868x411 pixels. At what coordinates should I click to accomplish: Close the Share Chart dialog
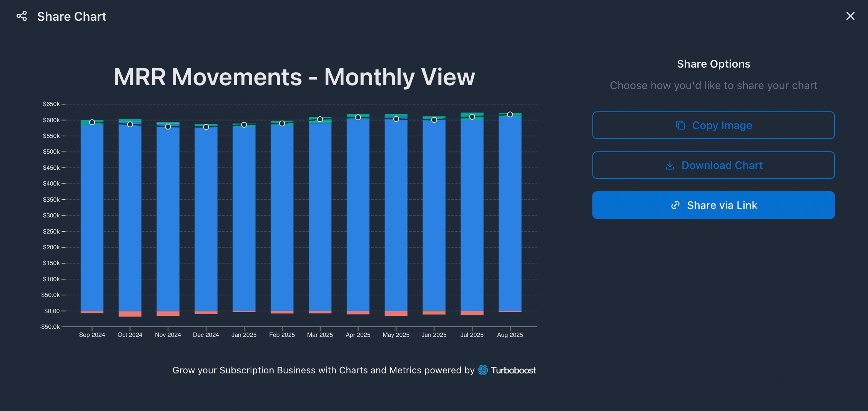[x=850, y=16]
